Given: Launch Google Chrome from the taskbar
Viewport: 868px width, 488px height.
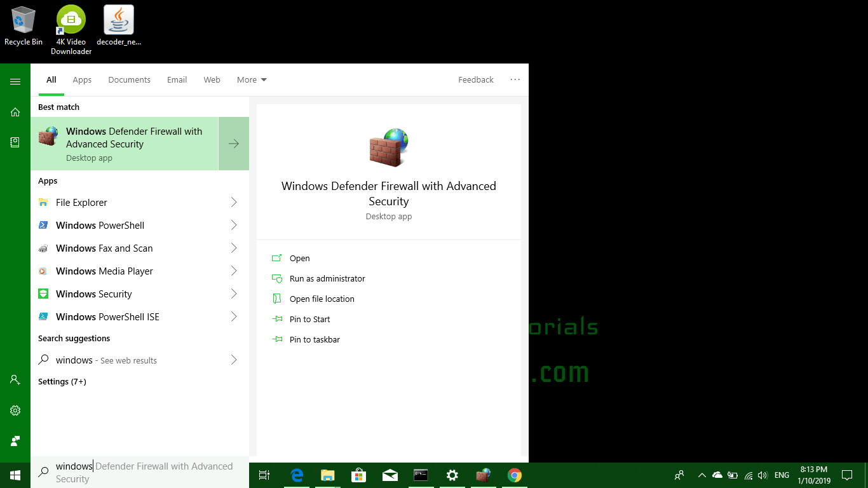Looking at the screenshot, I should (x=514, y=475).
